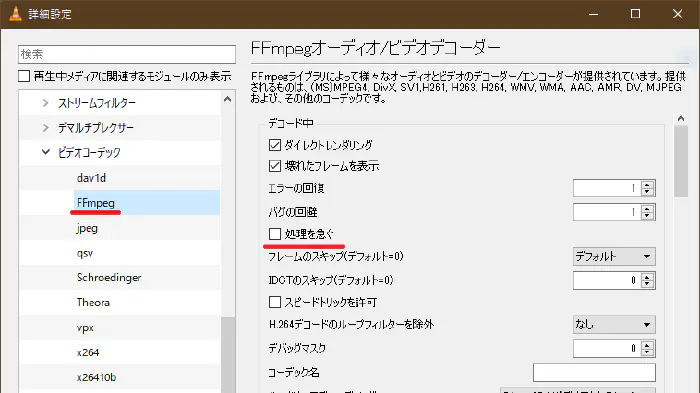Enable スピードトリックを許可 checkbox

tap(275, 302)
